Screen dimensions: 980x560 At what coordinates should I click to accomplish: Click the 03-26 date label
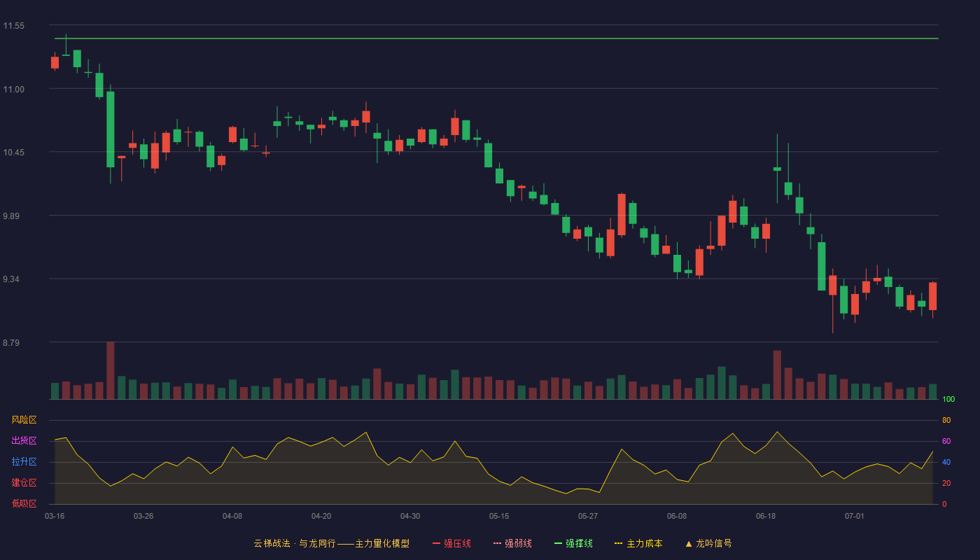[143, 516]
